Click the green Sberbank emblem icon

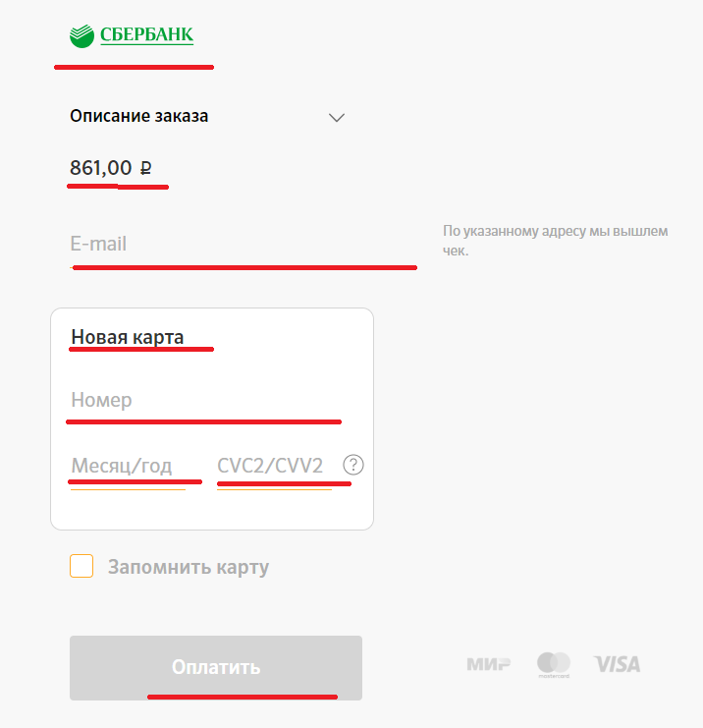click(x=81, y=36)
